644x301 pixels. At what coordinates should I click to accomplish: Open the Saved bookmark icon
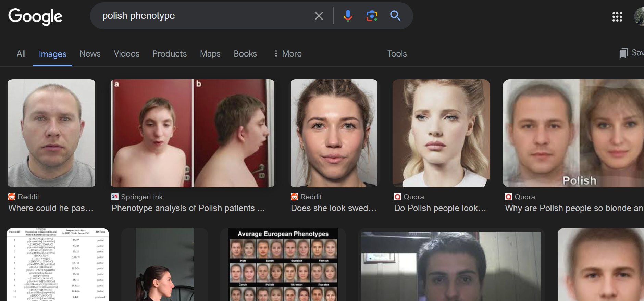[623, 53]
